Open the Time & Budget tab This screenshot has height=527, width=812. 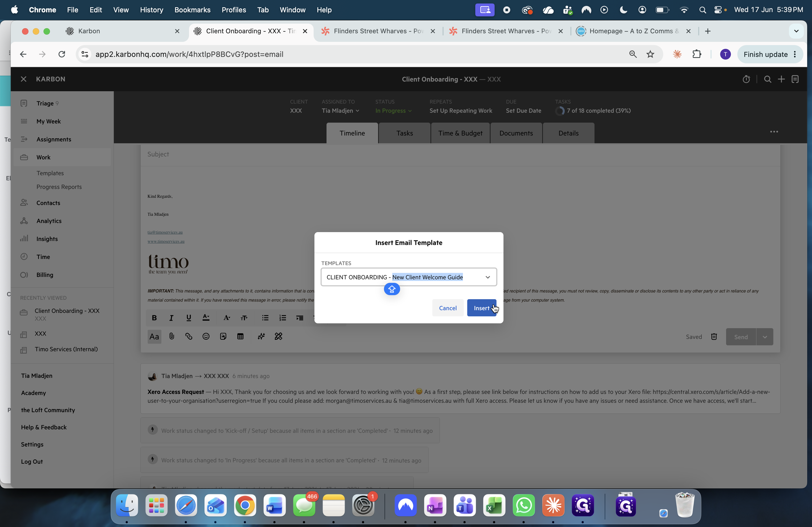460,133
